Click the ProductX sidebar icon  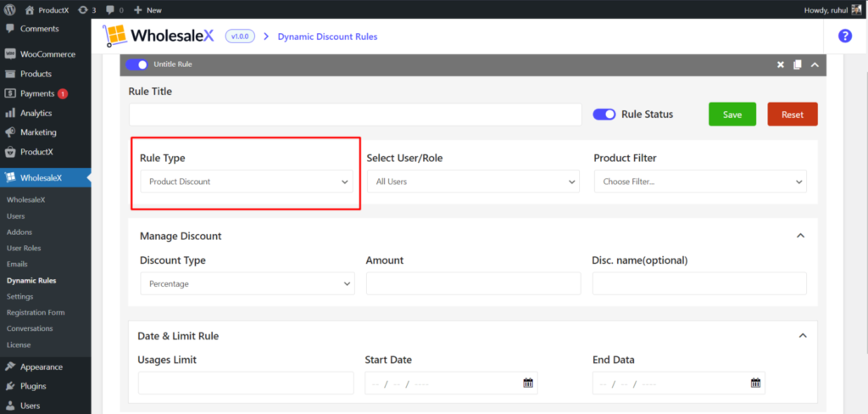[x=10, y=152]
